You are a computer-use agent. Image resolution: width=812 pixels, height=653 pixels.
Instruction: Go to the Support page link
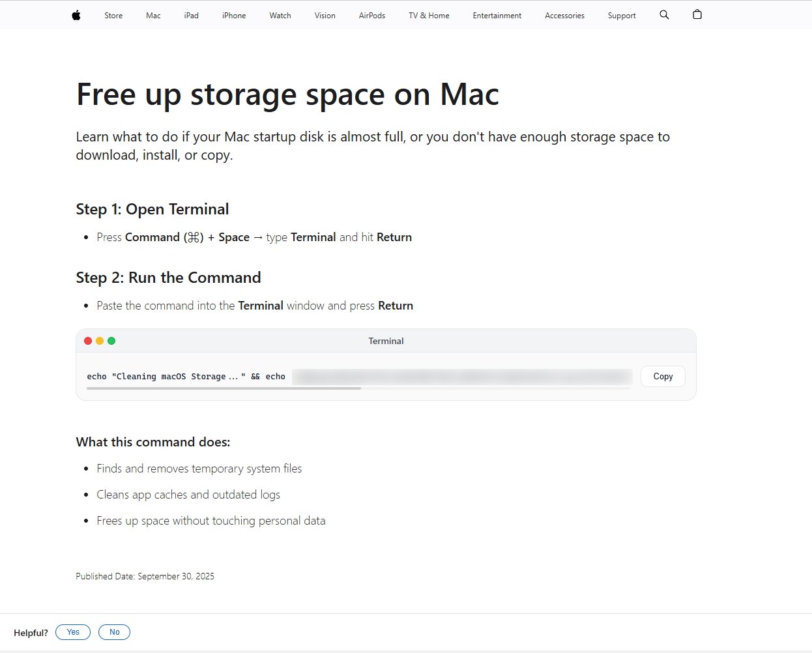pyautogui.click(x=622, y=16)
